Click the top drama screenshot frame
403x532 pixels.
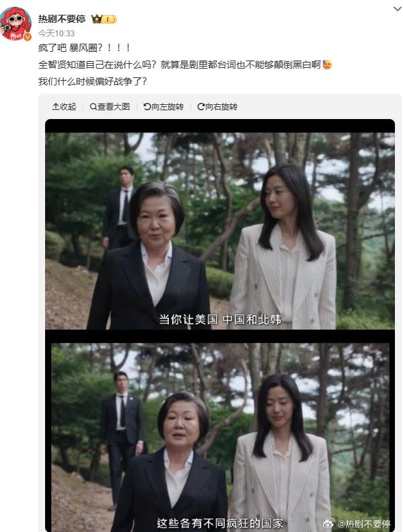tap(220, 231)
